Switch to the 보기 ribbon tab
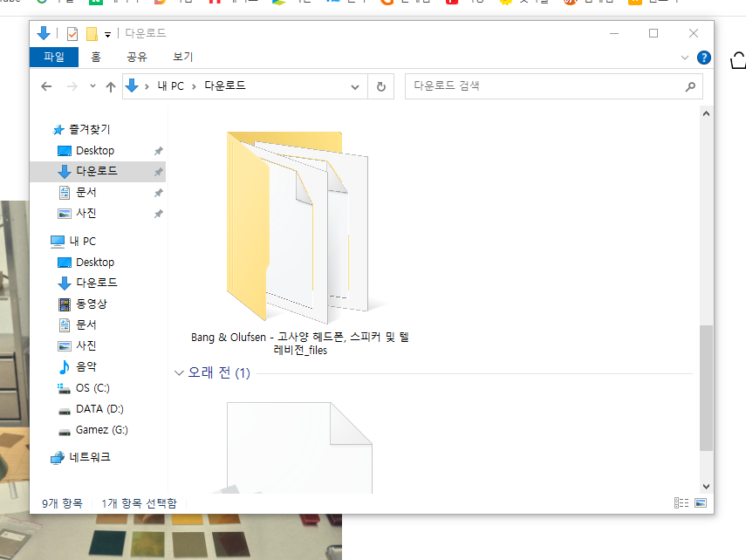This screenshot has height=560, width=746. coord(182,57)
